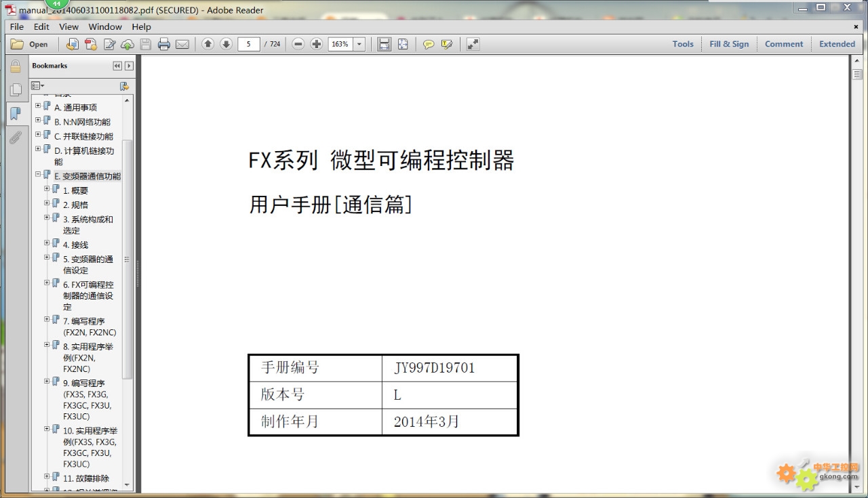Screen dimensions: 868x498
Task: Open the Fill & Sign pane
Action: 729,44
